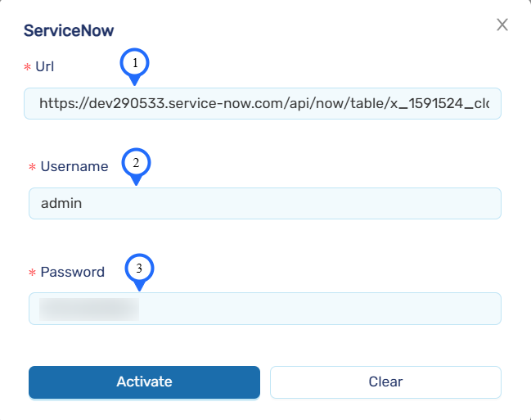Viewport: 531px width, 420px height.
Task: Click into the Password input field
Action: pos(265,309)
